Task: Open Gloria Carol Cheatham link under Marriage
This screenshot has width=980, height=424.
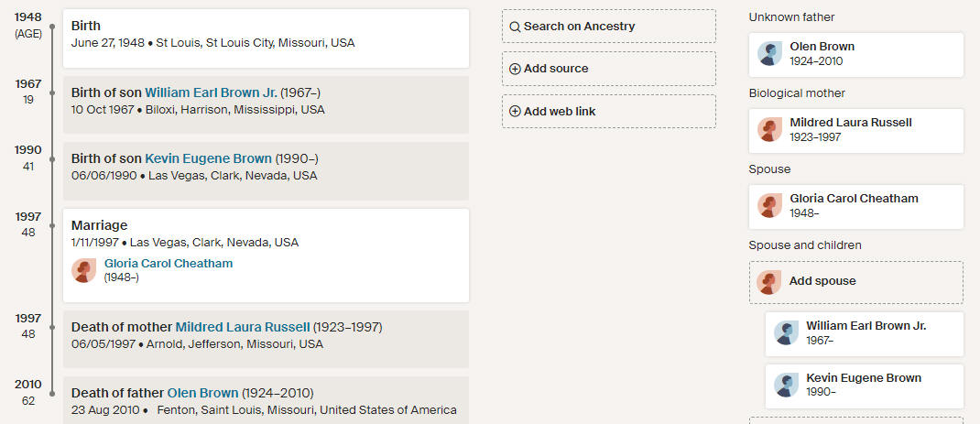Action: [x=169, y=263]
